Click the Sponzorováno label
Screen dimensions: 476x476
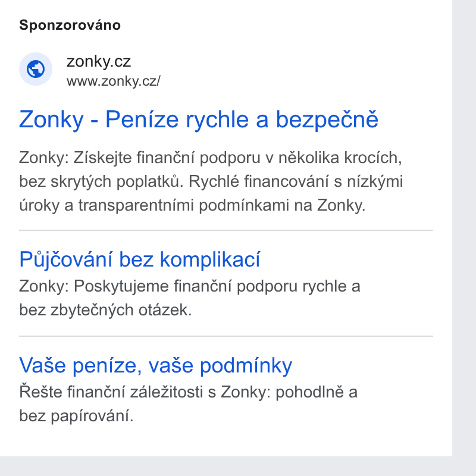pyautogui.click(x=70, y=25)
